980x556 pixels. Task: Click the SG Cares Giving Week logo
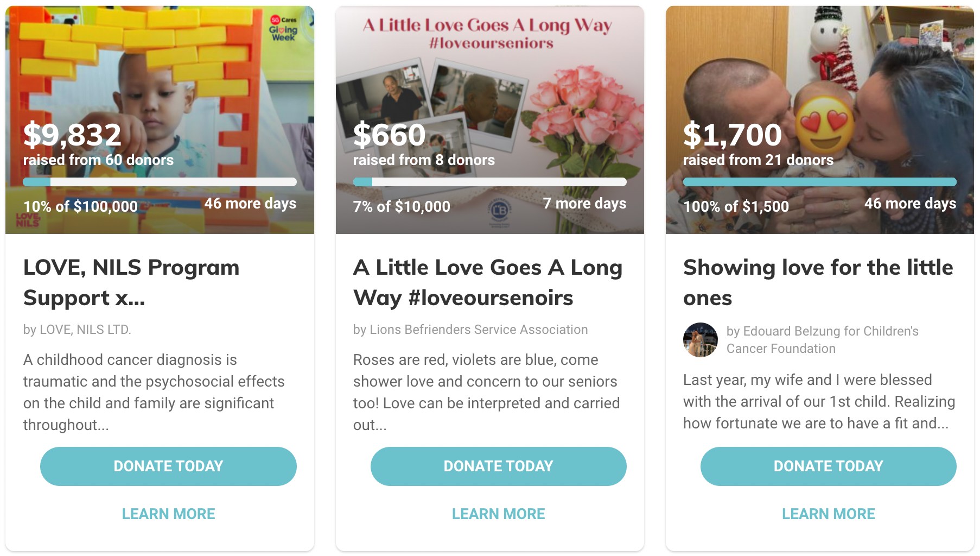coord(283,28)
